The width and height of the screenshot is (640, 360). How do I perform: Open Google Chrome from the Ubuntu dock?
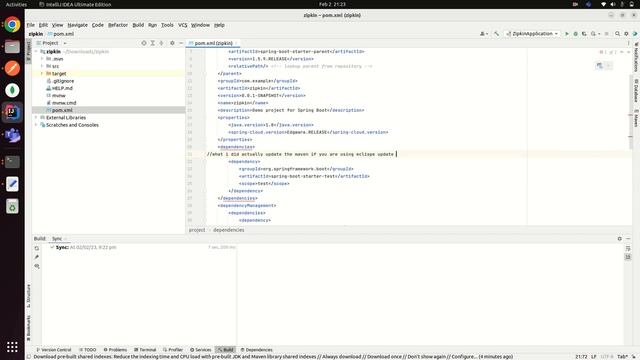click(x=12, y=25)
